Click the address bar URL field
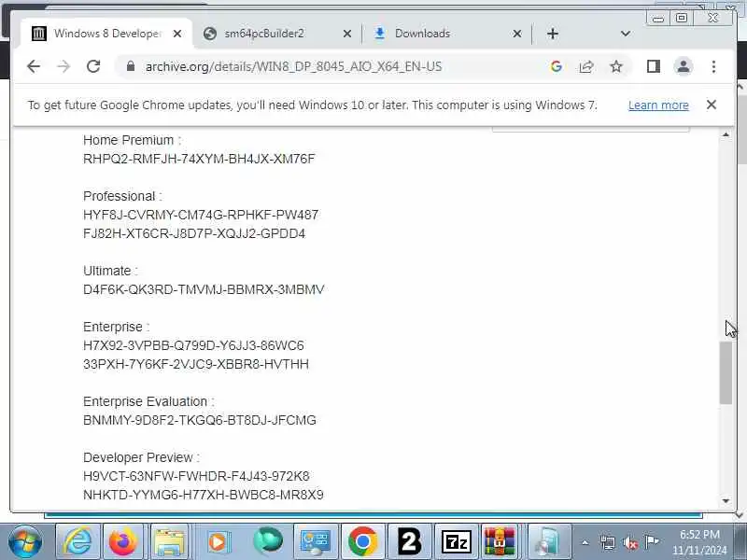 293,66
